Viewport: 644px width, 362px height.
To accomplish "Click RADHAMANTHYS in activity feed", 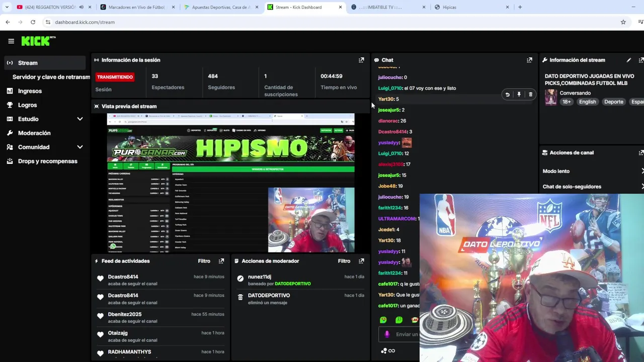I will pyautogui.click(x=129, y=352).
